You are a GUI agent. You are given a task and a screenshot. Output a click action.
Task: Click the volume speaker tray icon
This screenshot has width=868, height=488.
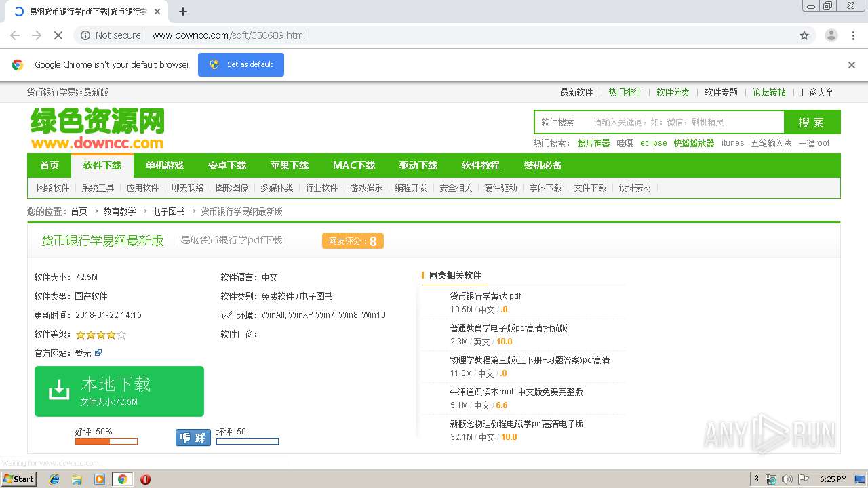pyautogui.click(x=787, y=479)
